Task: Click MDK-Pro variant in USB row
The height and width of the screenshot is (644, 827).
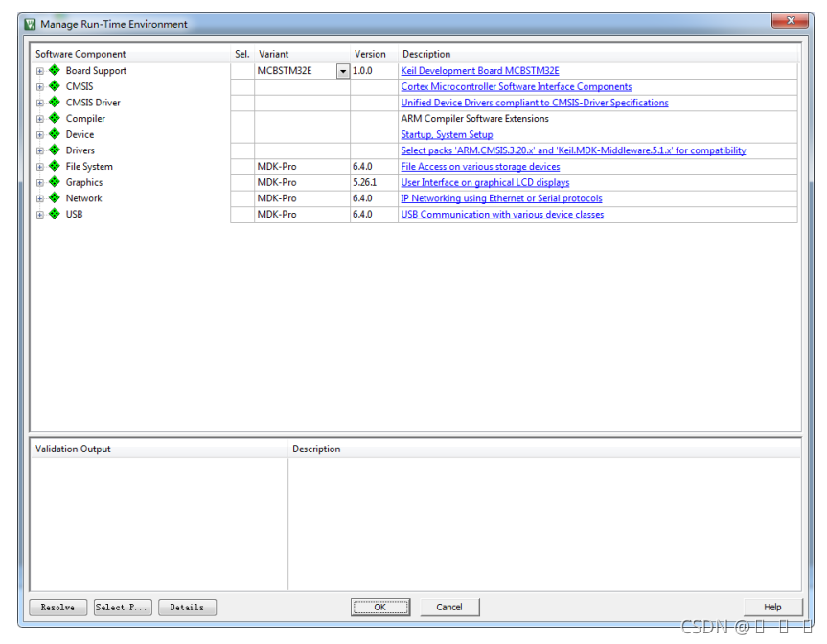Action: (277, 214)
